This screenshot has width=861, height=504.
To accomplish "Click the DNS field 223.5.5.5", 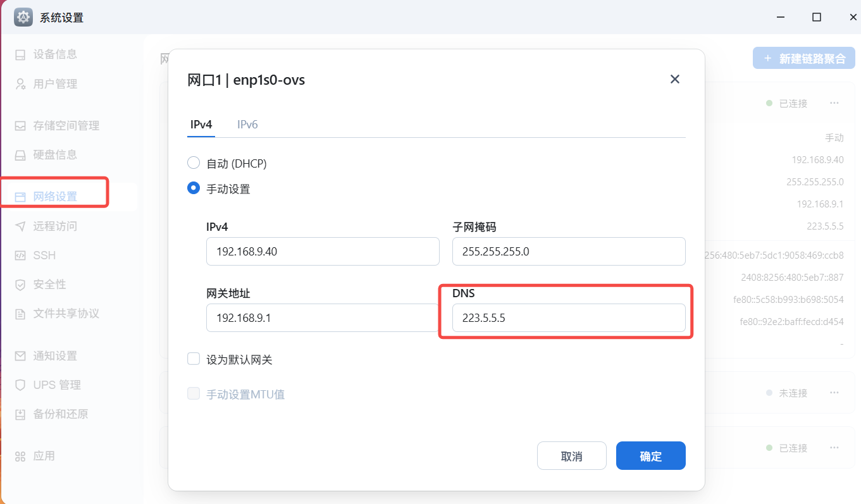I will (569, 318).
